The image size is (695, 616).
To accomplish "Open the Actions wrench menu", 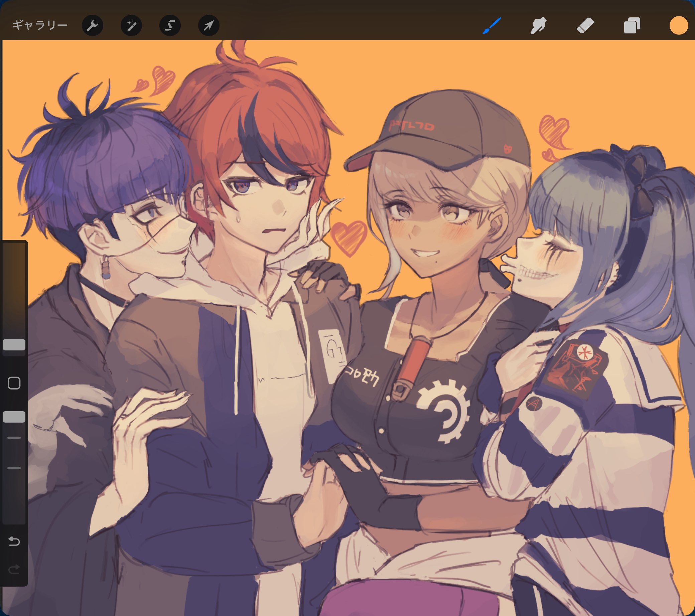I will click(x=93, y=25).
